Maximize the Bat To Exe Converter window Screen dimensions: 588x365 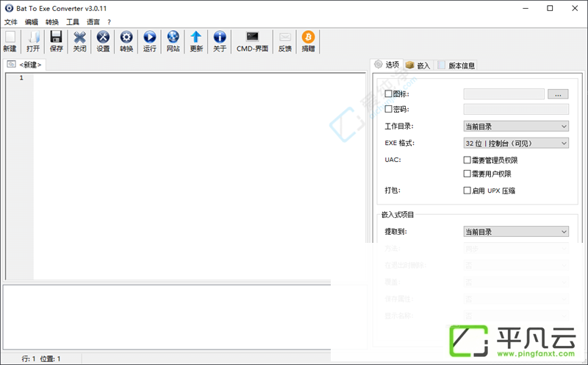pyautogui.click(x=550, y=8)
